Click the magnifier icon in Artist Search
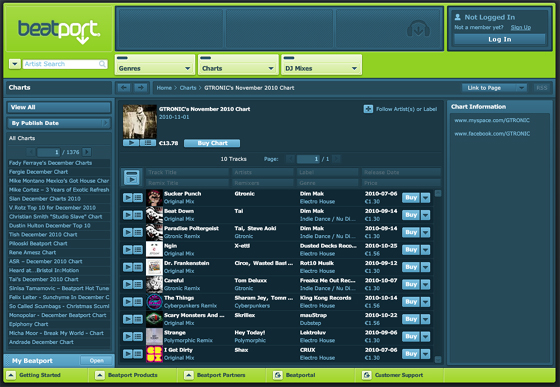 tap(102, 64)
